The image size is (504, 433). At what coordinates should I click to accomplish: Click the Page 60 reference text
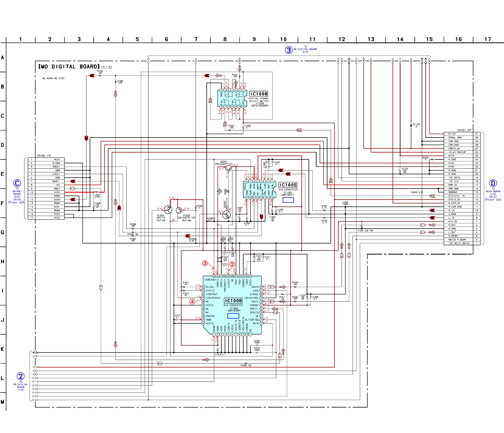click(16, 202)
